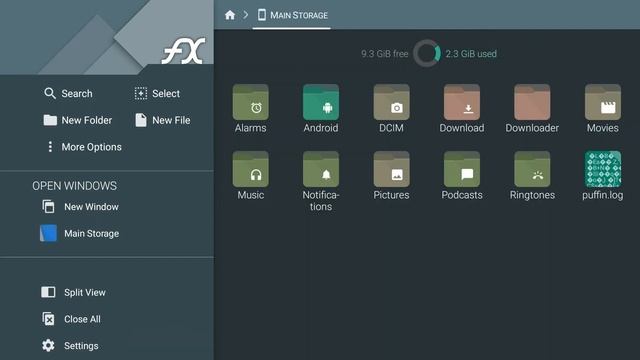
Task: Create a New Folder
Action: coord(78,120)
